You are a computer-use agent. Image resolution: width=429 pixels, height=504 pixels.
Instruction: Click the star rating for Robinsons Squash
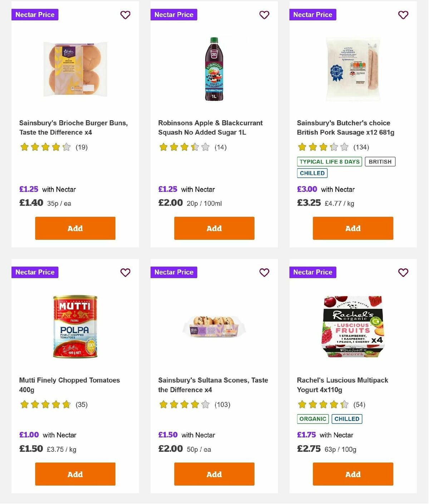[183, 147]
